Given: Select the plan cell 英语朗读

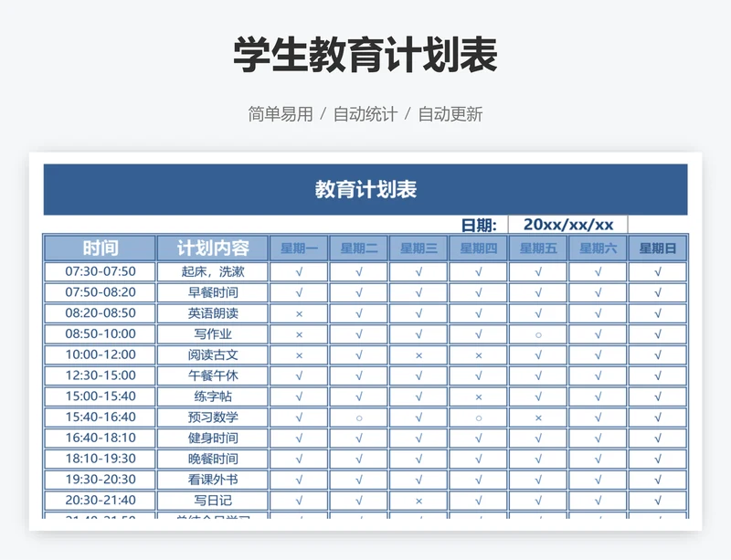Looking at the screenshot, I should (x=213, y=313).
